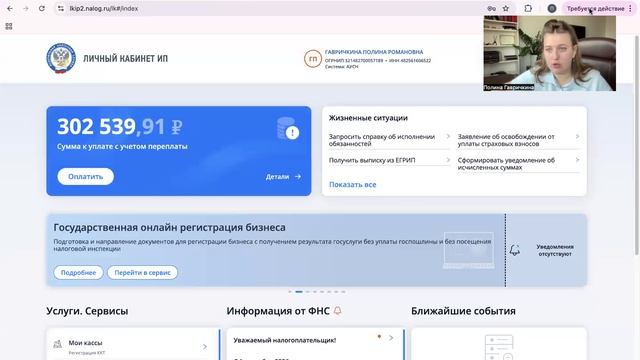Click 'Показать все' life situations
Image resolution: width=640 pixels, height=360 pixels.
point(353,184)
